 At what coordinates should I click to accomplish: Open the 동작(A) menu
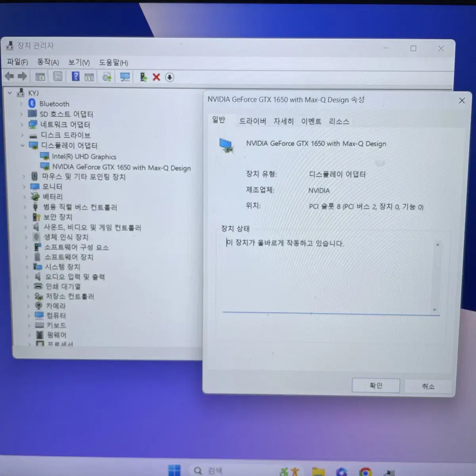point(48,62)
